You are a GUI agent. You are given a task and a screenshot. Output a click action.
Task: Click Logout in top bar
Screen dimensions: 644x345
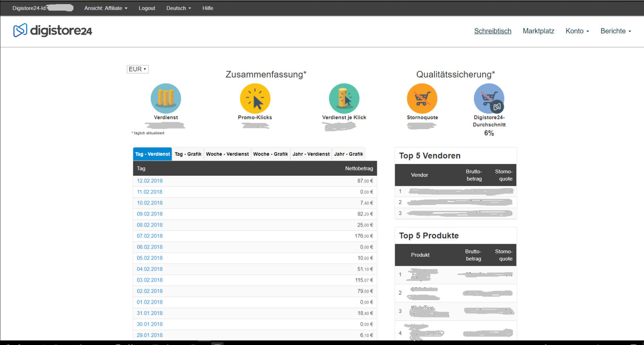[147, 8]
